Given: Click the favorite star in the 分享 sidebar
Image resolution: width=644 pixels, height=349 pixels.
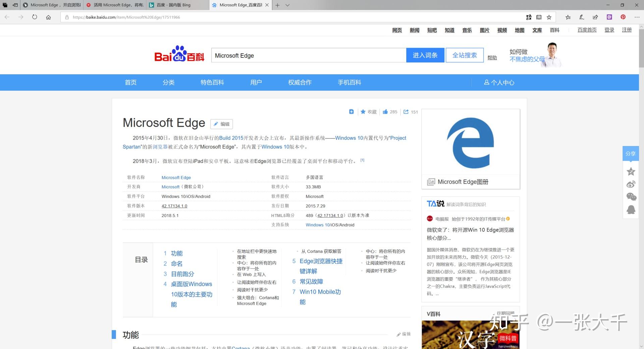Looking at the screenshot, I should pyautogui.click(x=631, y=171).
